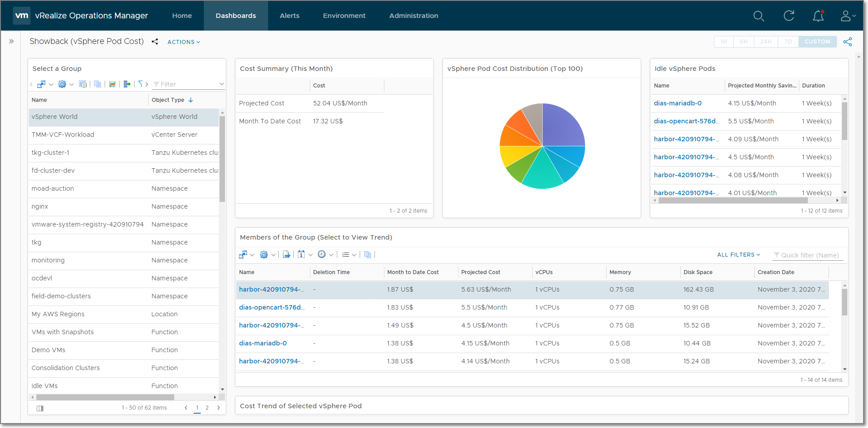Screen dimensions: 868x428
Task: Expand dropdown arrow beside Members calendar icon
Action: click(x=310, y=255)
